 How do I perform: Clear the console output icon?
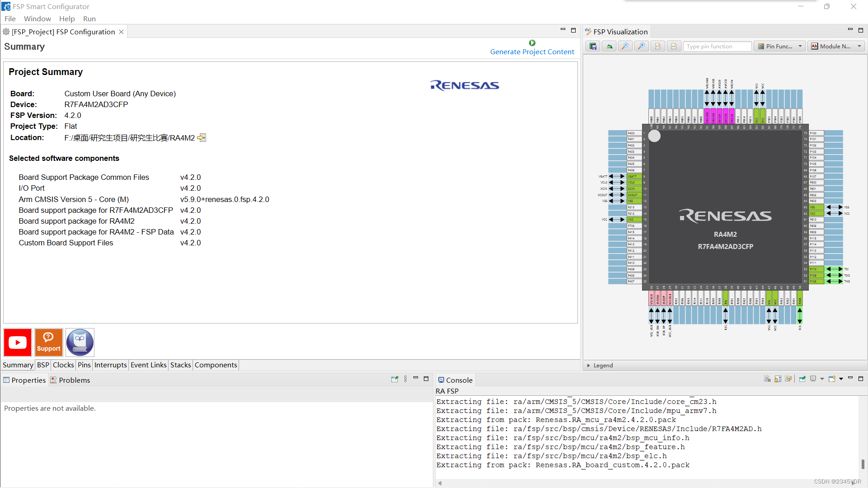point(767,379)
